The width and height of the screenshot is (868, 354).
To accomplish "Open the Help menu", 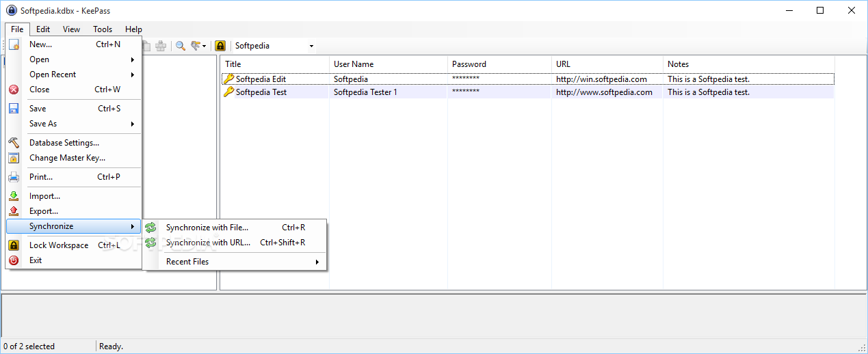I will tap(133, 29).
